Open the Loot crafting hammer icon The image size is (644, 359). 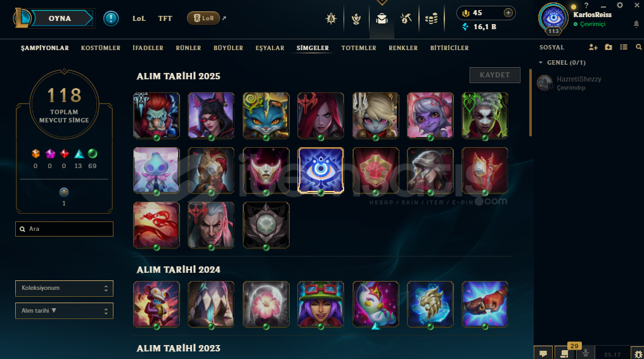(406, 18)
